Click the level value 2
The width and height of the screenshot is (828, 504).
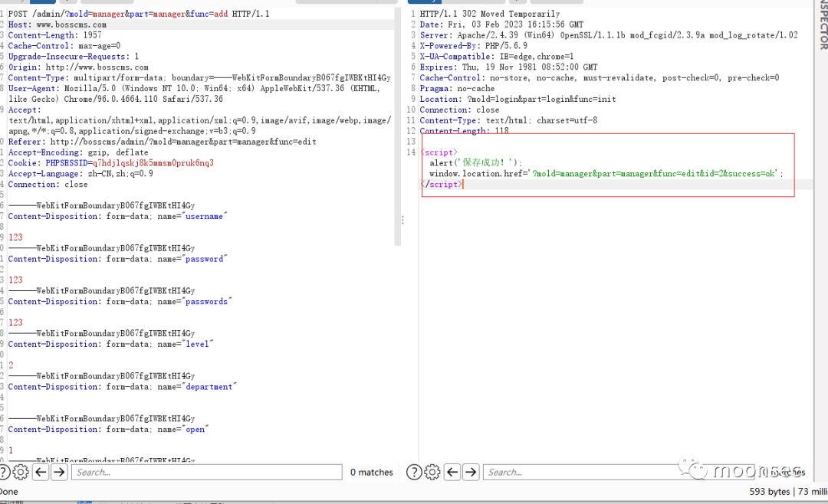[x=11, y=365]
